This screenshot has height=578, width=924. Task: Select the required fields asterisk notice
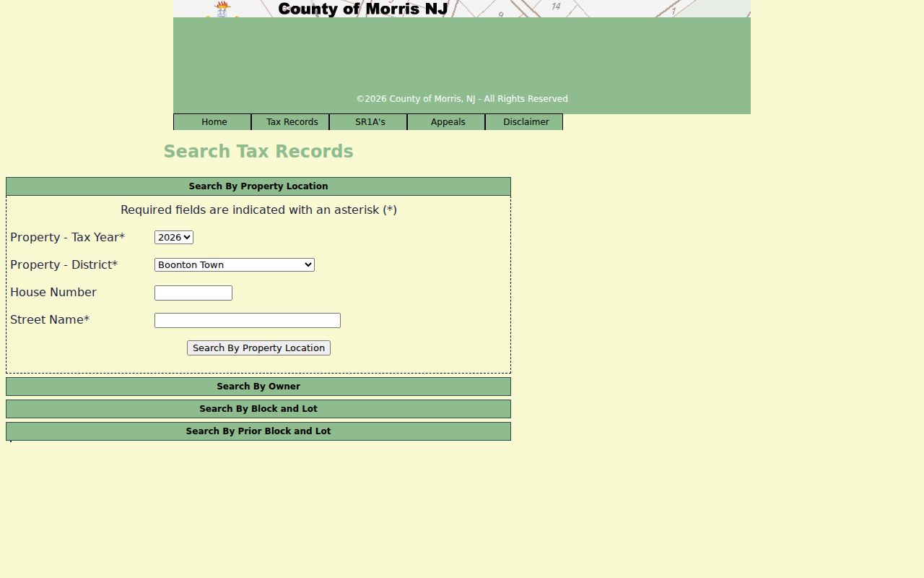tap(258, 210)
